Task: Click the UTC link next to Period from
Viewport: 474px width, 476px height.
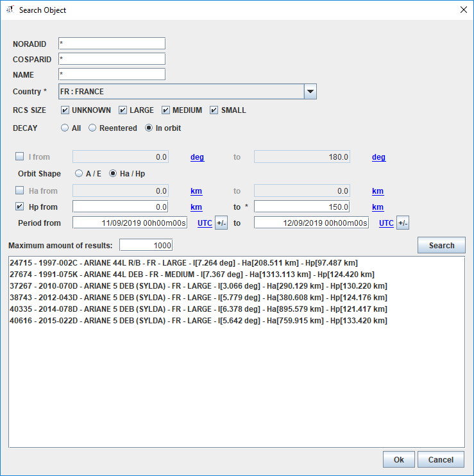Action: (x=204, y=223)
